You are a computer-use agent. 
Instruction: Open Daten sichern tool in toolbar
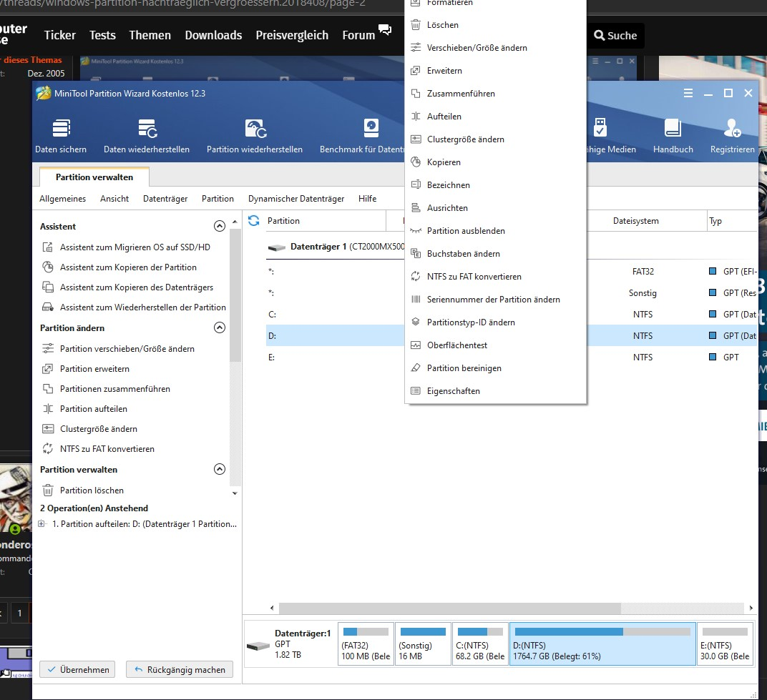61,136
